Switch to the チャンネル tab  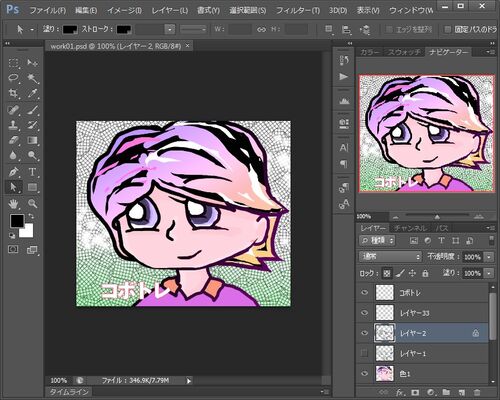point(410,228)
